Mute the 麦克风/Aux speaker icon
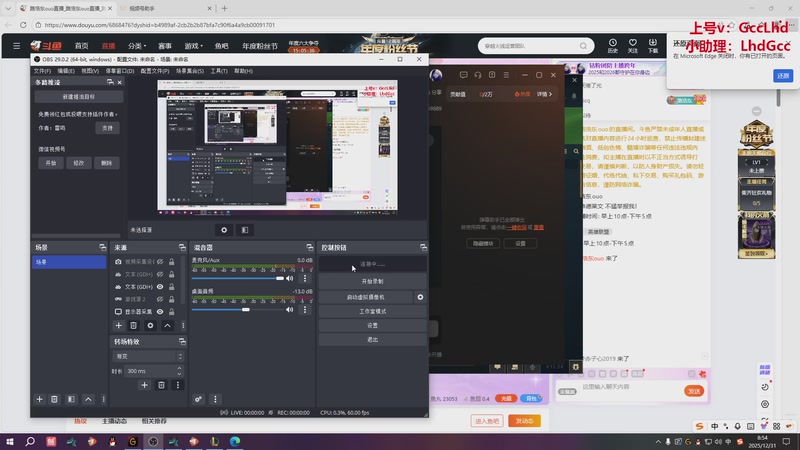 (x=290, y=279)
